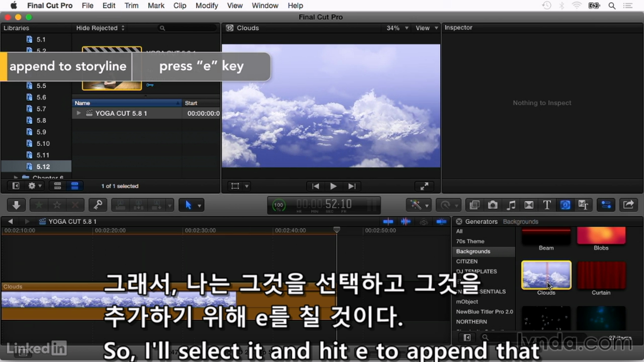Open the Photos Browser camera icon
Image resolution: width=644 pixels, height=362 pixels.
(493, 205)
